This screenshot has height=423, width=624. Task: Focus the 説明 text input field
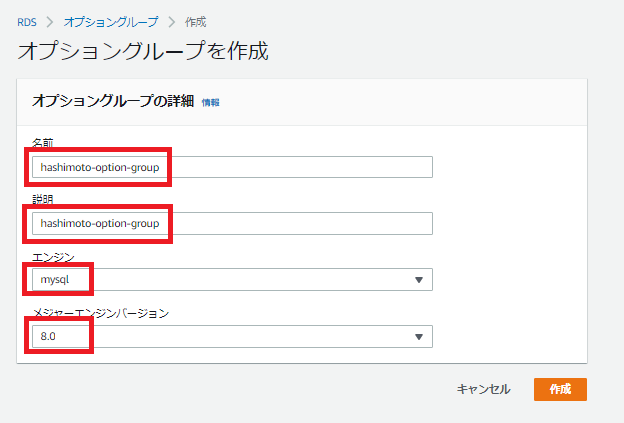[232, 223]
